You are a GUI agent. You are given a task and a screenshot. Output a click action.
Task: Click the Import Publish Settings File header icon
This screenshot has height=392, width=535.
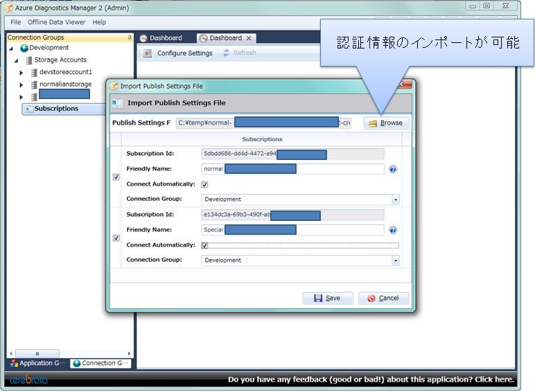[117, 103]
